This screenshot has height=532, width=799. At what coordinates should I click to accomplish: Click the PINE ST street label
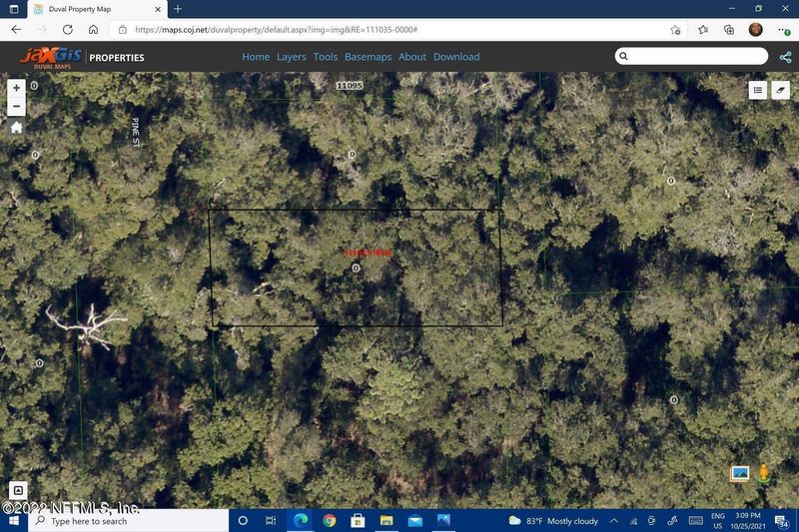click(x=136, y=133)
